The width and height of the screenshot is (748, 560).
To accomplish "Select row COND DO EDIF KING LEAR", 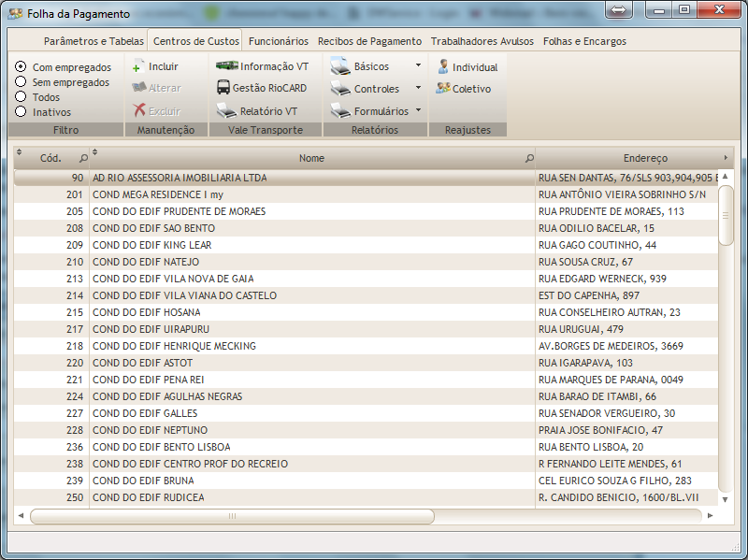I will tap(309, 245).
